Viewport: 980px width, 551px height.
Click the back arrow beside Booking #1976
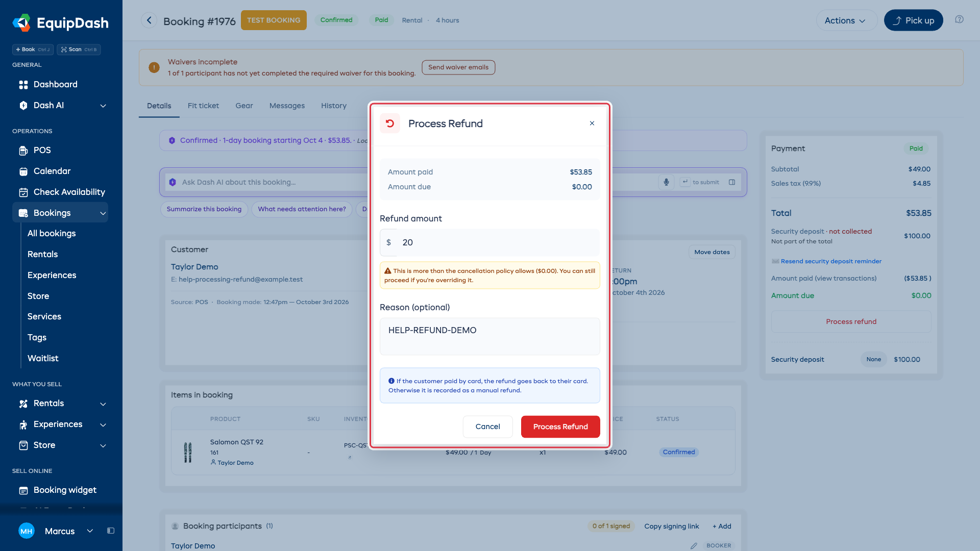coord(149,20)
